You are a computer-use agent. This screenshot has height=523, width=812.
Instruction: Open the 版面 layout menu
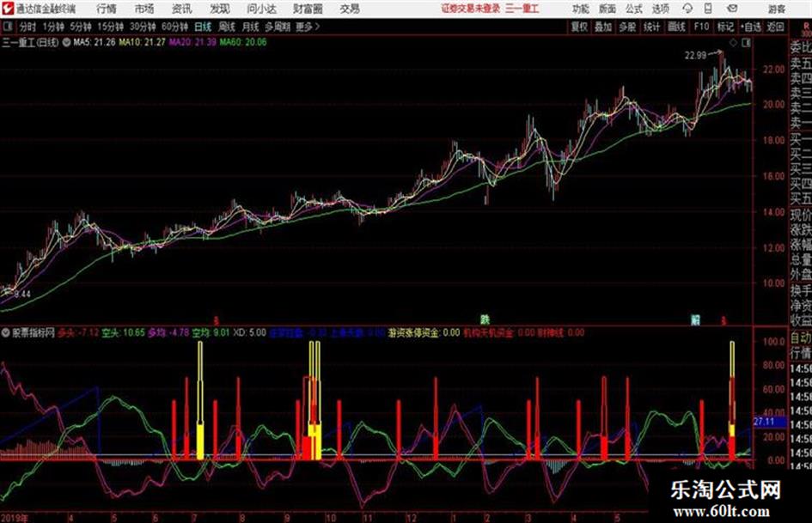pos(607,9)
